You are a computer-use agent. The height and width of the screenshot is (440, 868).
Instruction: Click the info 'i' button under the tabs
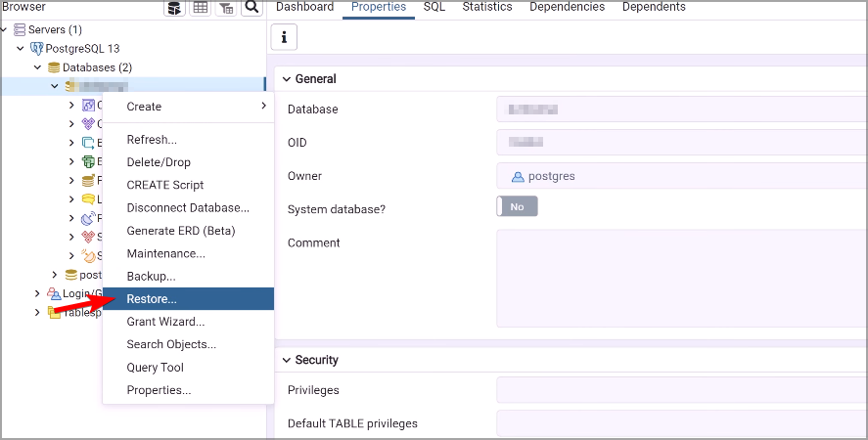(x=284, y=37)
